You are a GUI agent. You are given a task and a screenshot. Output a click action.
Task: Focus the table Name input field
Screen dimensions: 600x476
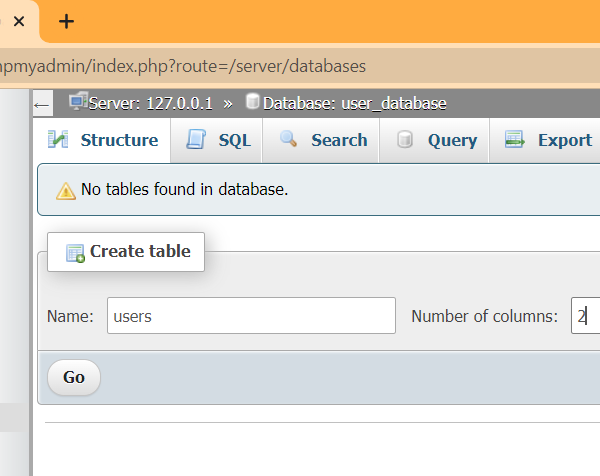point(251,316)
